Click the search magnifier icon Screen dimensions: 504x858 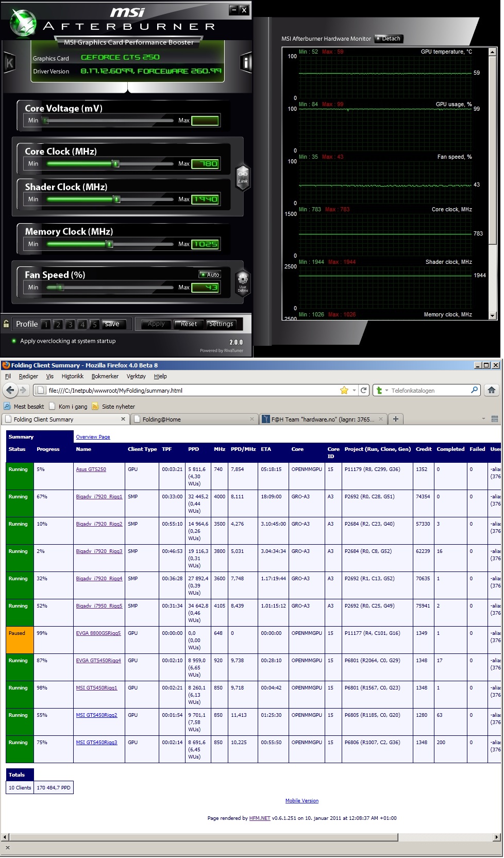(475, 390)
